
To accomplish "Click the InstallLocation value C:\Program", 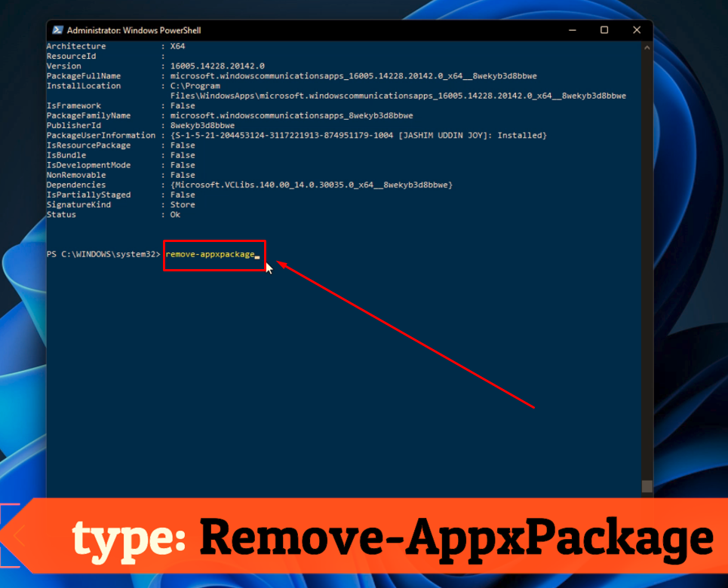I will [x=195, y=86].
